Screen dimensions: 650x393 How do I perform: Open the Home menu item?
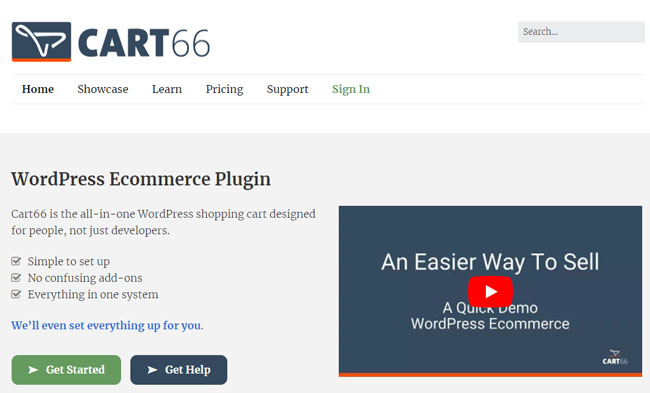click(x=38, y=89)
